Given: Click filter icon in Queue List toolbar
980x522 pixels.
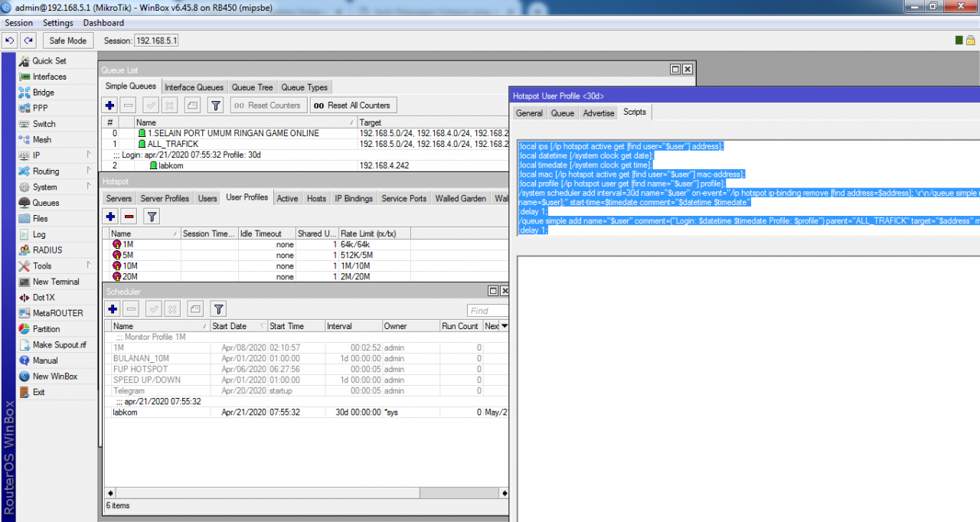Looking at the screenshot, I should click(x=216, y=106).
